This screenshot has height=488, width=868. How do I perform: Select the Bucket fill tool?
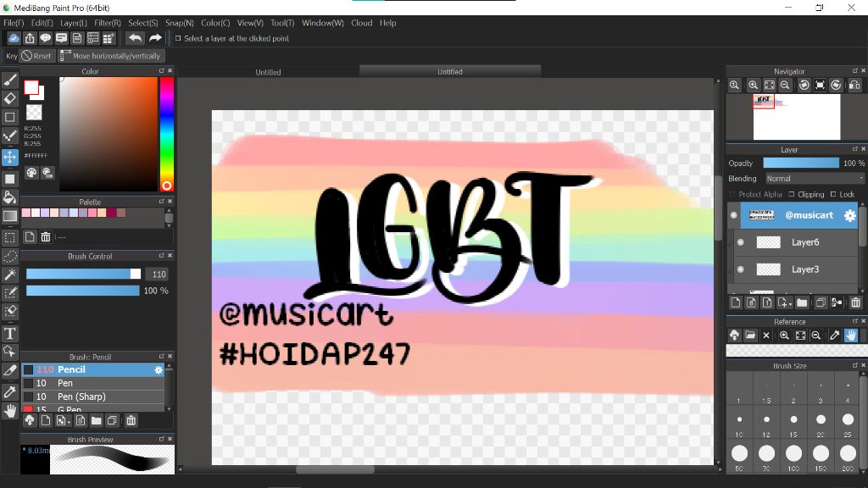(10, 197)
